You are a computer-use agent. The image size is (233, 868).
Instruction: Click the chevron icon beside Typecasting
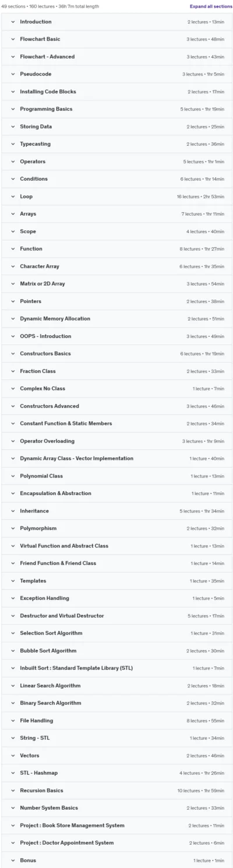click(x=13, y=144)
